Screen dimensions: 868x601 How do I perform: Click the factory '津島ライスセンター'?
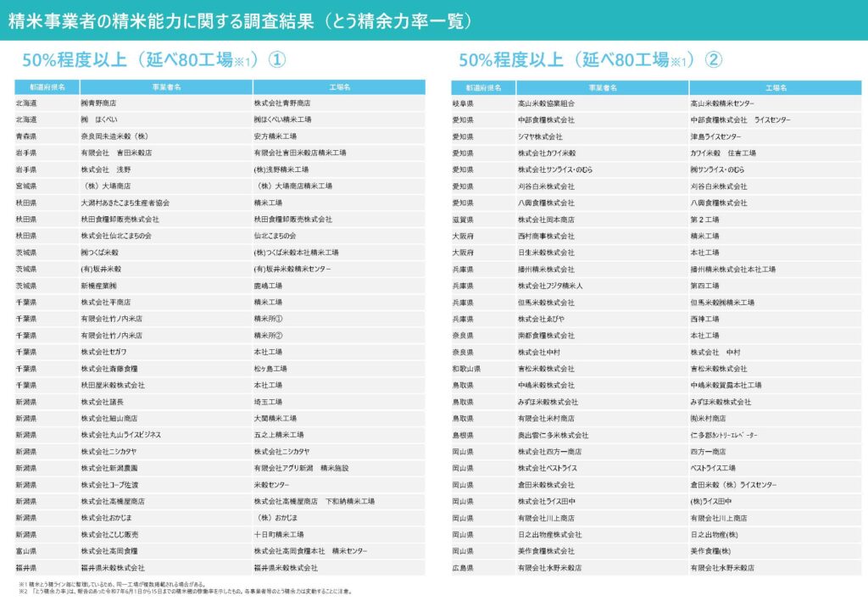tap(715, 136)
